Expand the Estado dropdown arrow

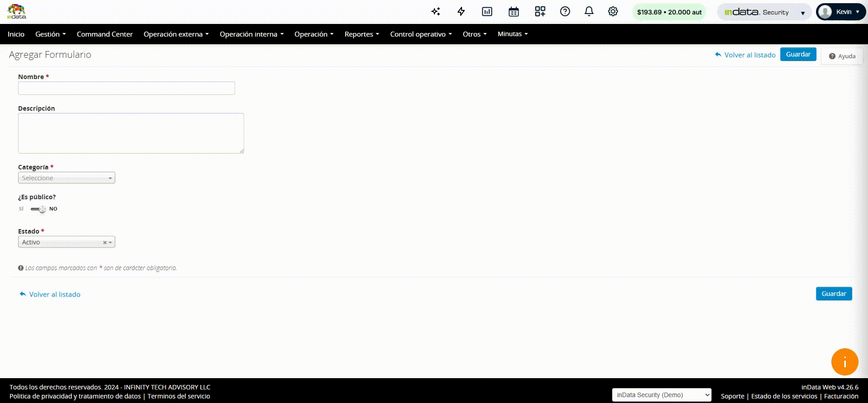point(110,243)
